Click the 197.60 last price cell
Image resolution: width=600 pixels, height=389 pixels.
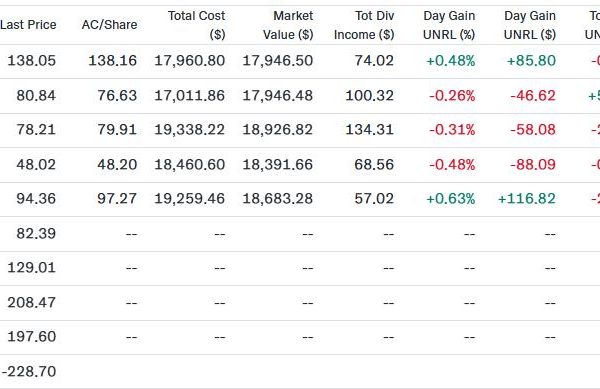coord(32,337)
